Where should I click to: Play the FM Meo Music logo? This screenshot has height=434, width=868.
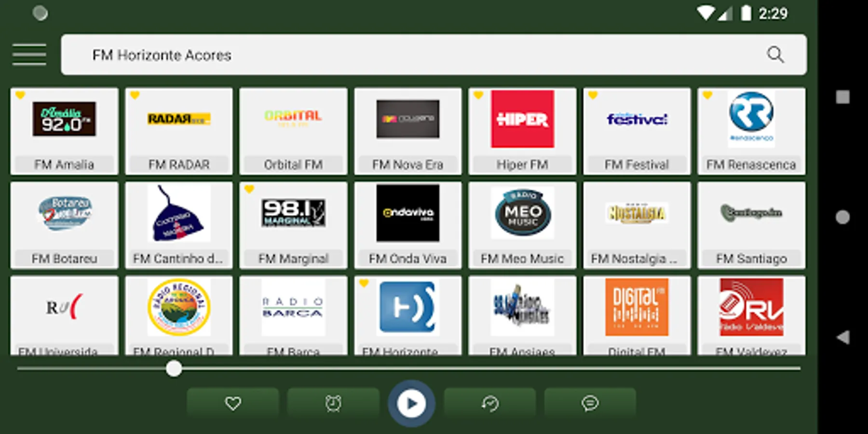(x=522, y=213)
